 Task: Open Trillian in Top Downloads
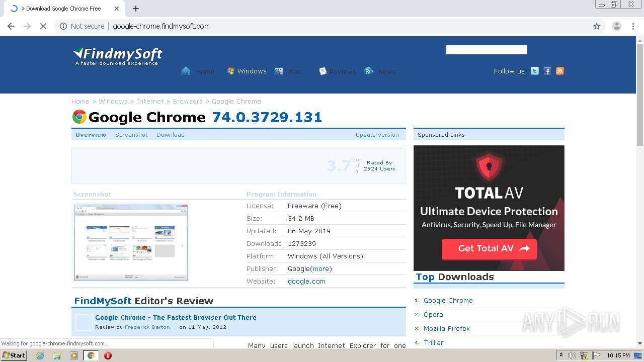coord(434,342)
